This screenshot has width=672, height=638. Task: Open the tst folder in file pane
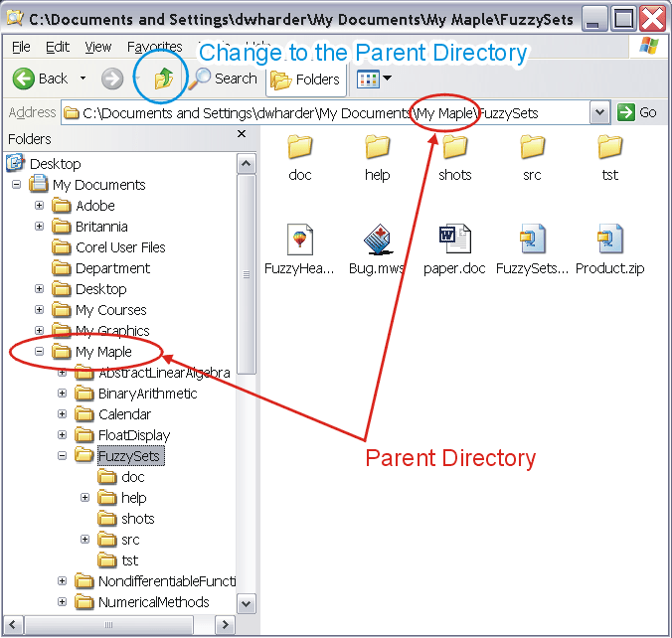[x=609, y=158]
